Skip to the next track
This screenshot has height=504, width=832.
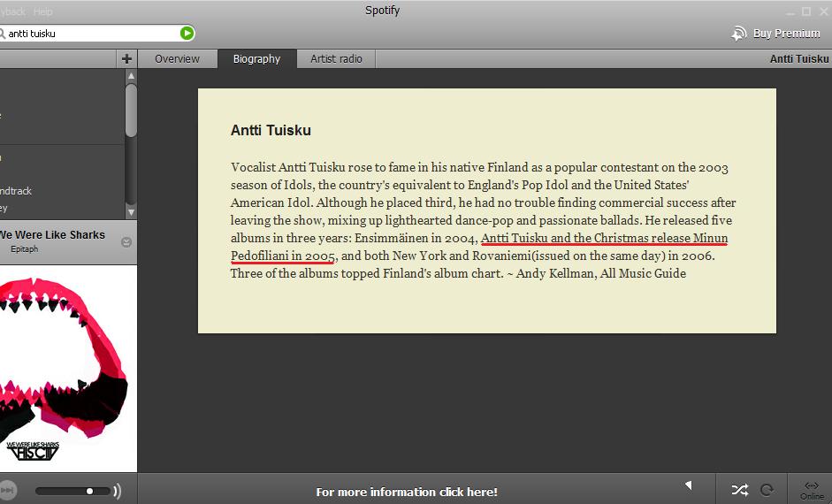(x=8, y=490)
